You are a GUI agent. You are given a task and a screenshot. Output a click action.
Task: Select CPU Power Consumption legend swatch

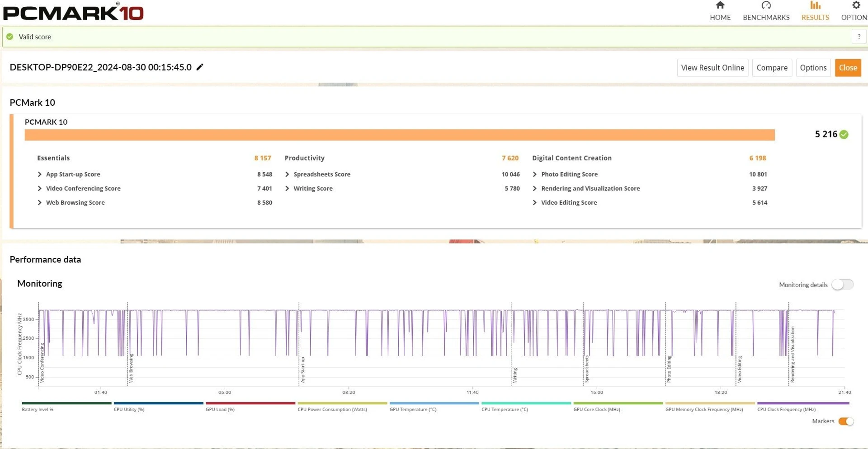coord(342,403)
